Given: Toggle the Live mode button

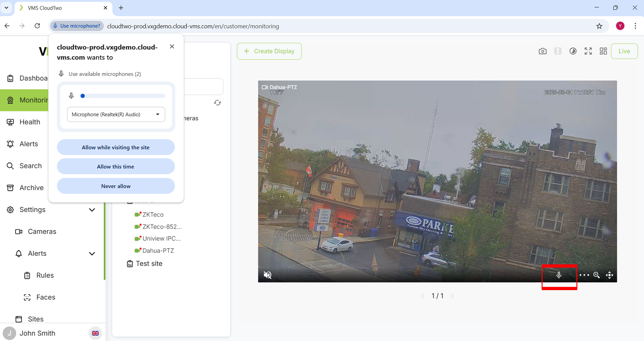Looking at the screenshot, I should (x=624, y=51).
